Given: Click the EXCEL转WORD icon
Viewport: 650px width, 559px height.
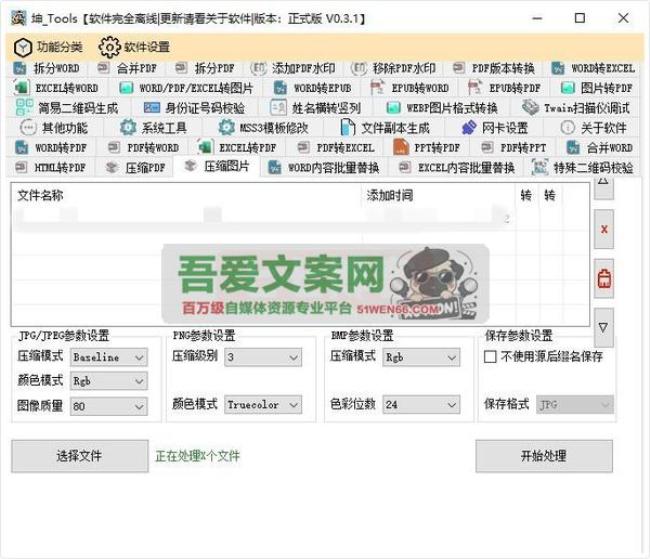Looking at the screenshot, I should (22, 88).
